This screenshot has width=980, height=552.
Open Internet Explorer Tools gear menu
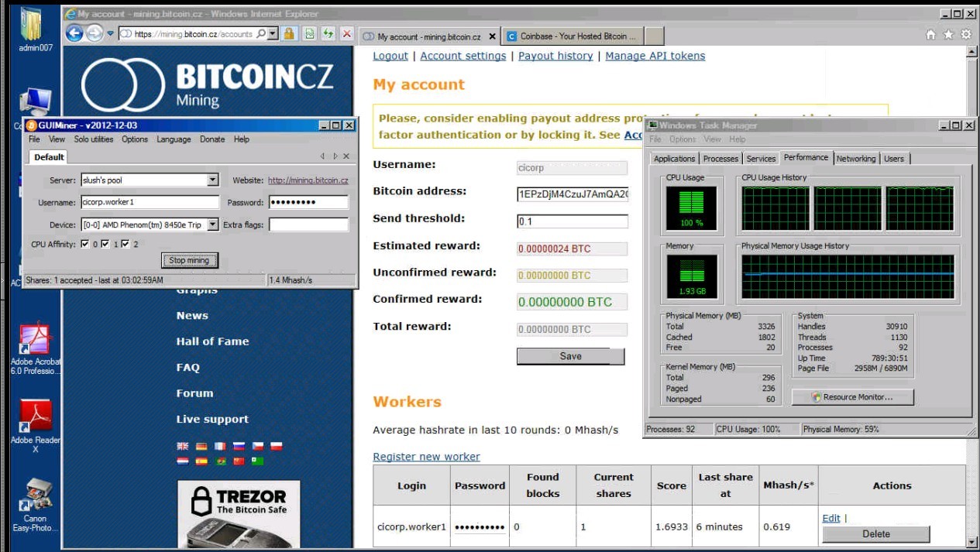point(966,35)
